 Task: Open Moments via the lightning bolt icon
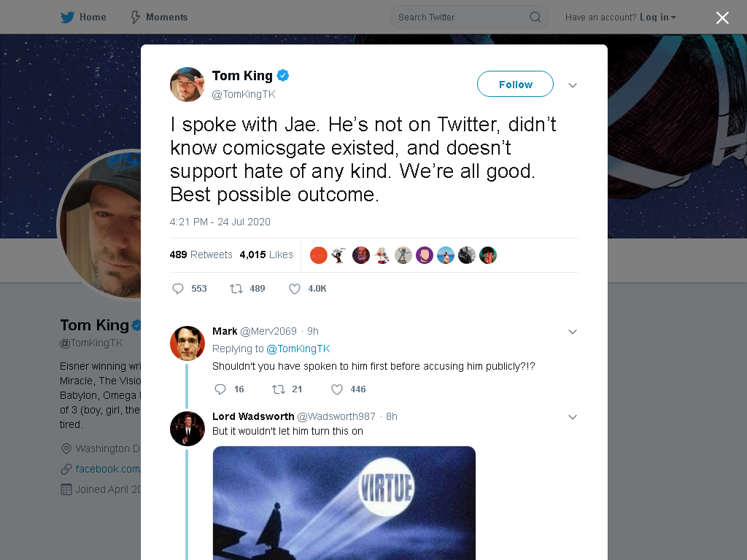click(x=135, y=17)
